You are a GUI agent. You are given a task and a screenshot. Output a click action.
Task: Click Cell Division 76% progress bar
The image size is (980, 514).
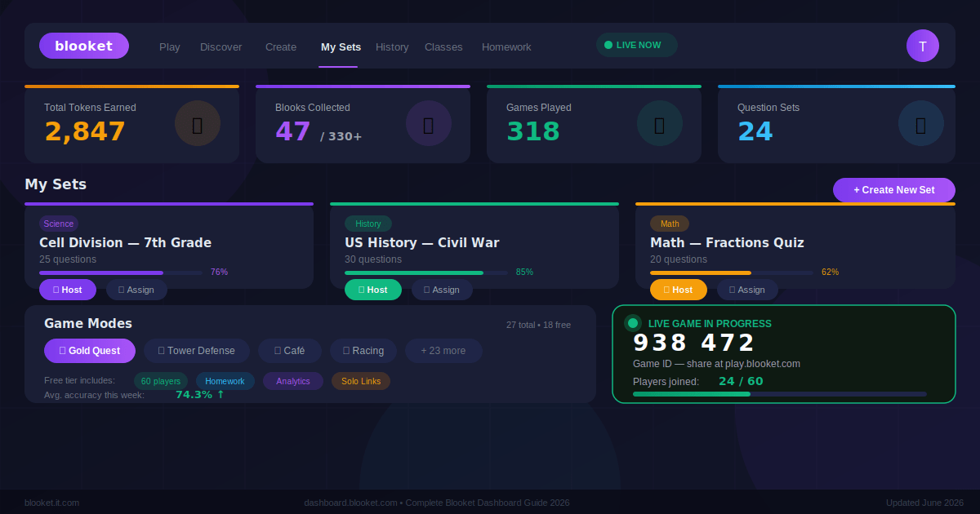tap(121, 273)
